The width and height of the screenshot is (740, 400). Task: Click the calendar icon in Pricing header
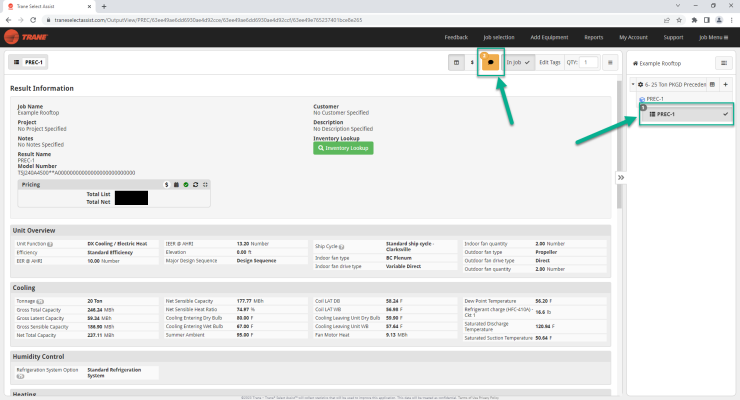(176, 184)
